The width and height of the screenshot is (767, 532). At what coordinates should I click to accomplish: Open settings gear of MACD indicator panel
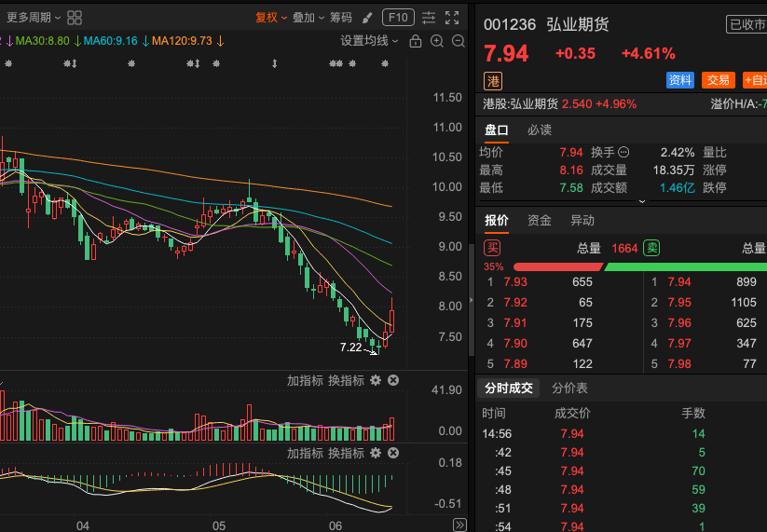click(376, 454)
